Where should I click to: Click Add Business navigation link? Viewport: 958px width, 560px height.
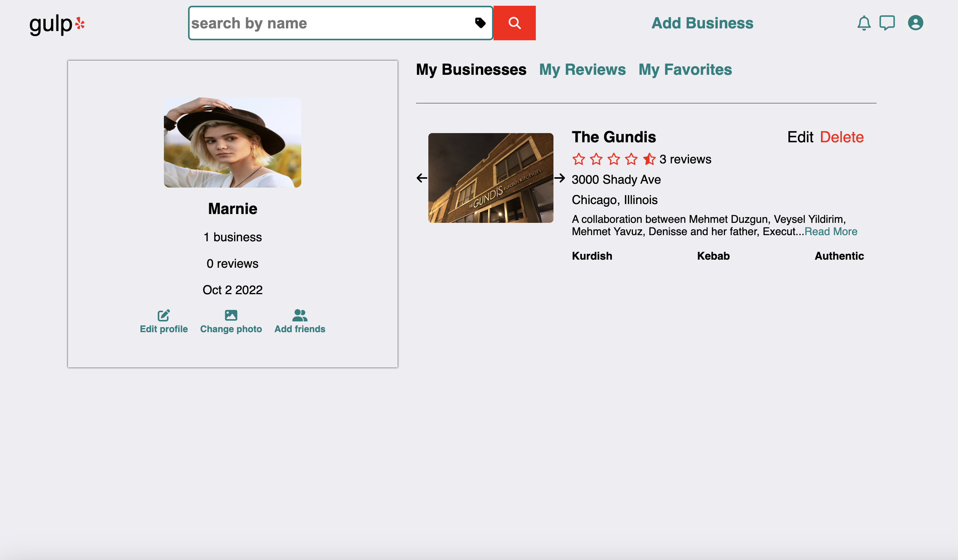[x=702, y=23]
